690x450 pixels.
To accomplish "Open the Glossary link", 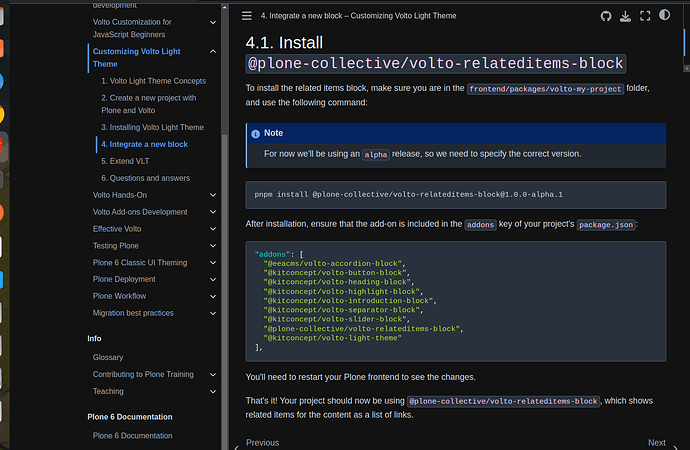I will point(108,358).
